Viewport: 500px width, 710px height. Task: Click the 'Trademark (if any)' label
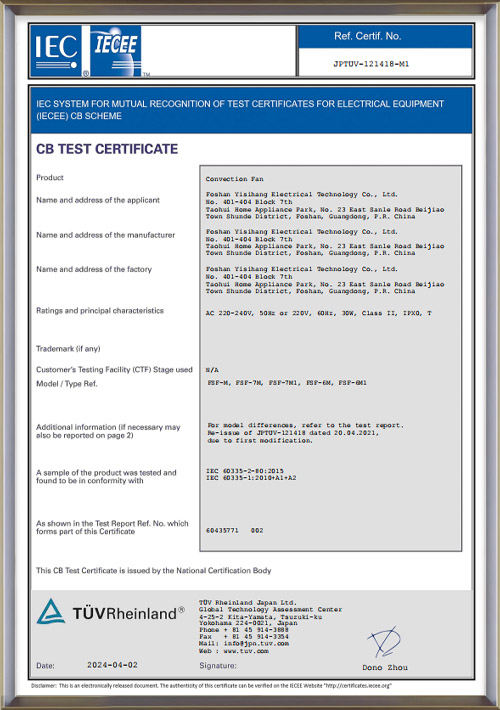tap(68, 349)
